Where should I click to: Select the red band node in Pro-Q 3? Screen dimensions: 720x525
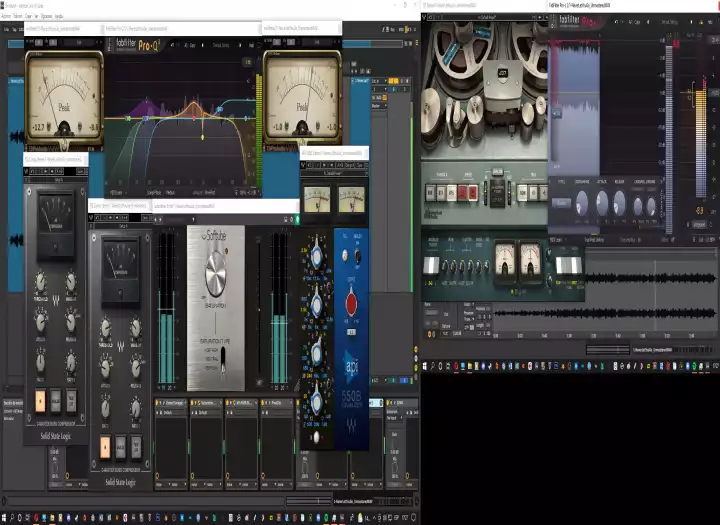click(x=194, y=119)
